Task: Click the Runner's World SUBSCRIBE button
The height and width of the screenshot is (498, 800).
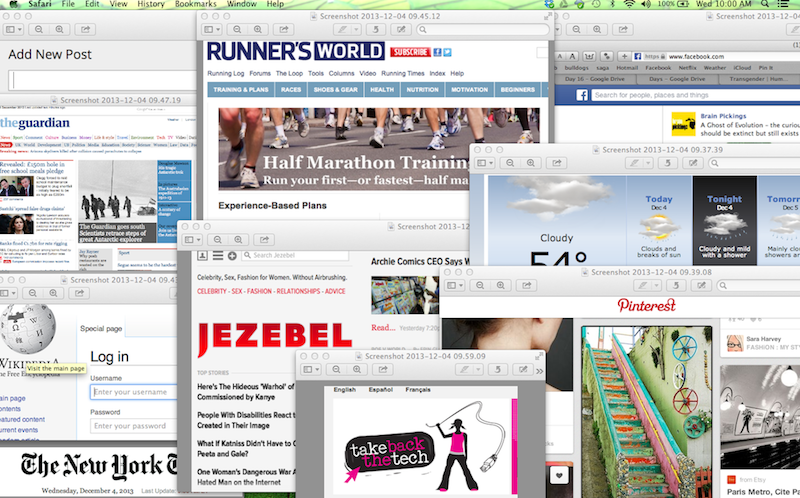Action: [x=411, y=51]
